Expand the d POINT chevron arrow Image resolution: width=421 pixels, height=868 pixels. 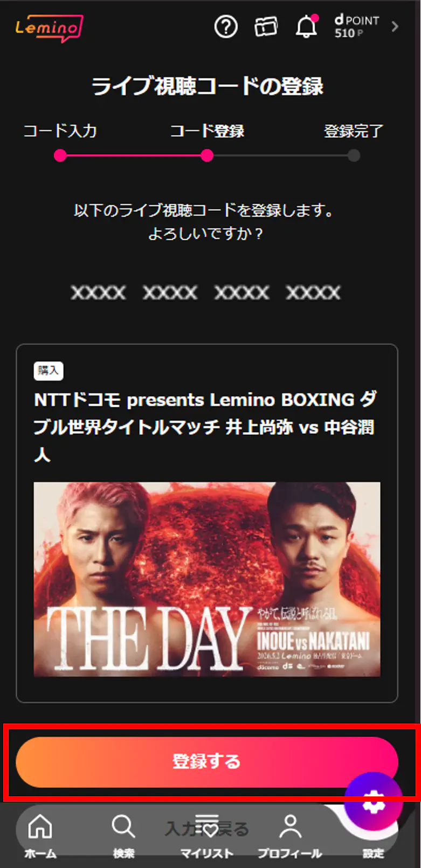[x=395, y=26]
